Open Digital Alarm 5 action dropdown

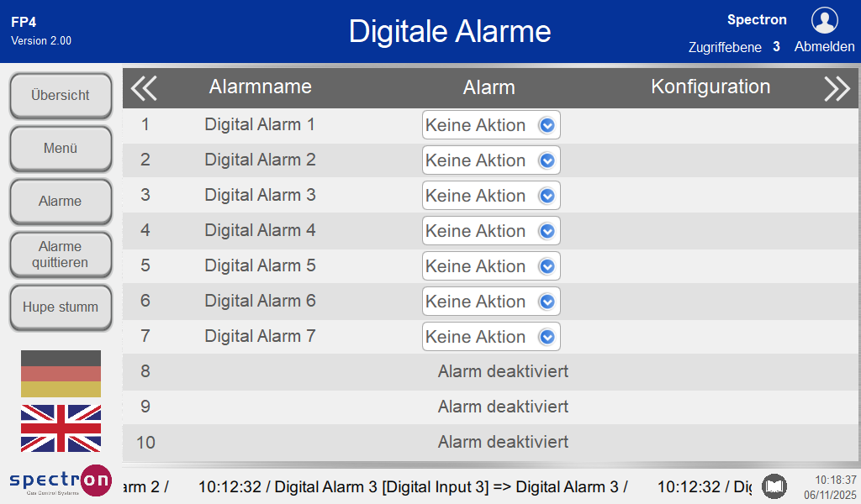(x=491, y=266)
